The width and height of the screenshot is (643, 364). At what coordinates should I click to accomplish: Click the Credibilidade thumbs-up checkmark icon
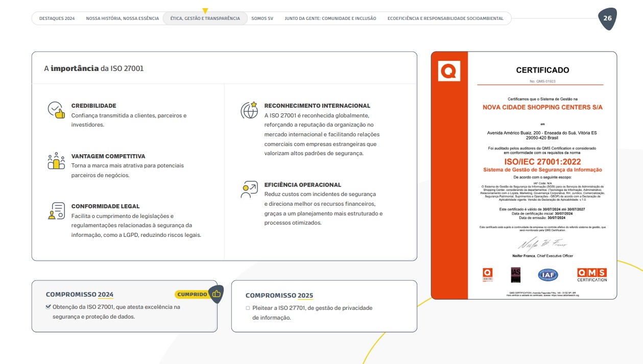coord(56,110)
